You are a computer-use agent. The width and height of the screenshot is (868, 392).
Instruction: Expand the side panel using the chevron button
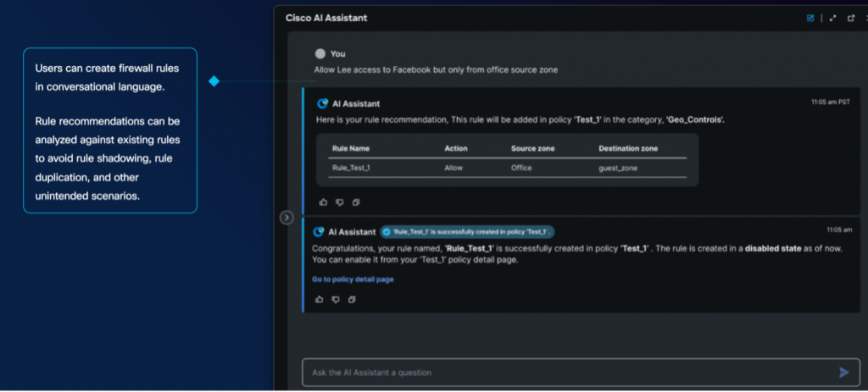click(287, 218)
